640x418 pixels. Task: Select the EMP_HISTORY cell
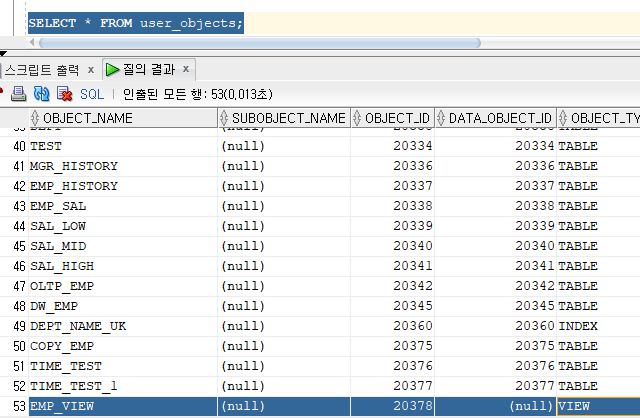[123, 186]
